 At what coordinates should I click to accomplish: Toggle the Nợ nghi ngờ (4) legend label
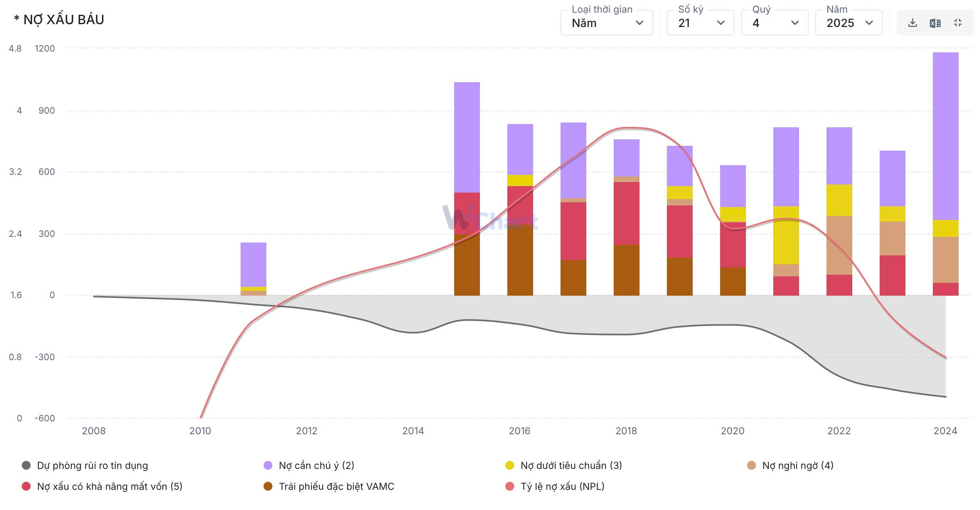797,466
